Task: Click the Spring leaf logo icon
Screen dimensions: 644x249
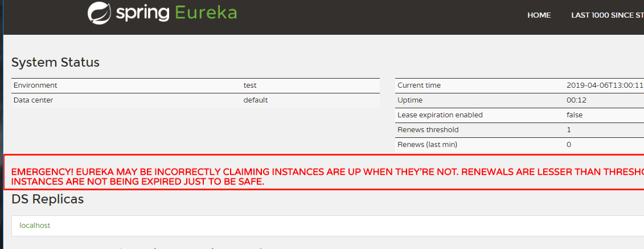Action: point(100,13)
